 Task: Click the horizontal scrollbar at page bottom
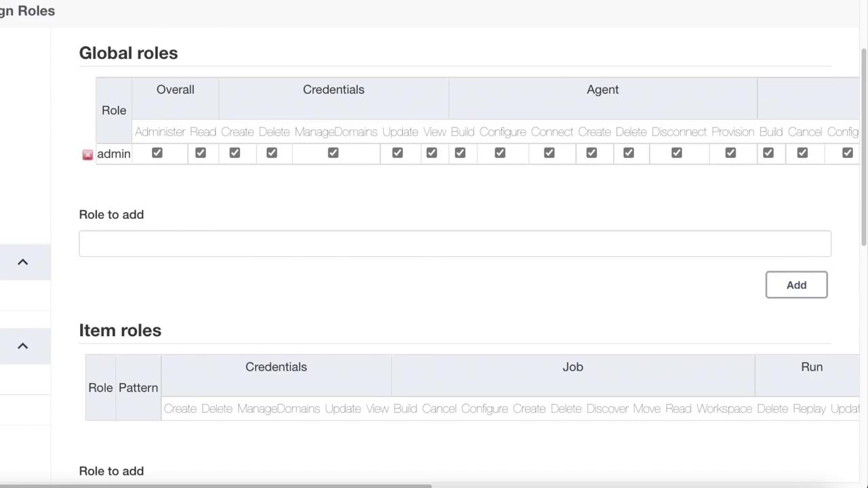pyautogui.click(x=216, y=485)
